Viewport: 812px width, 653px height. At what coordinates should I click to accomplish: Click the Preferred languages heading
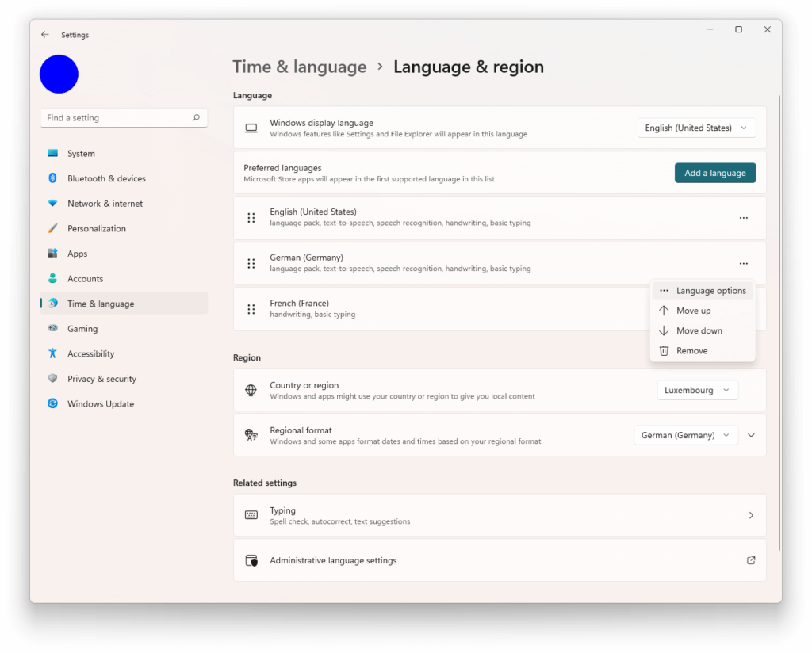tap(282, 168)
